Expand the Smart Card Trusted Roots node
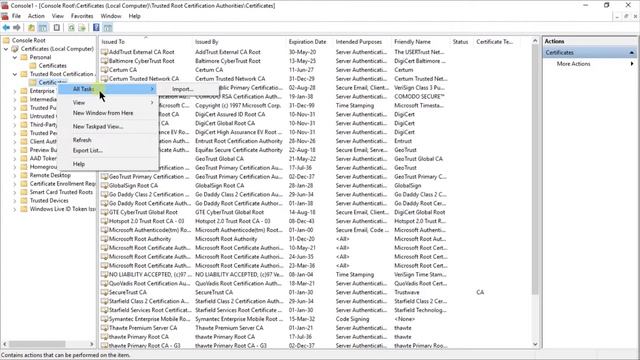The width and height of the screenshot is (640, 360). [15, 192]
